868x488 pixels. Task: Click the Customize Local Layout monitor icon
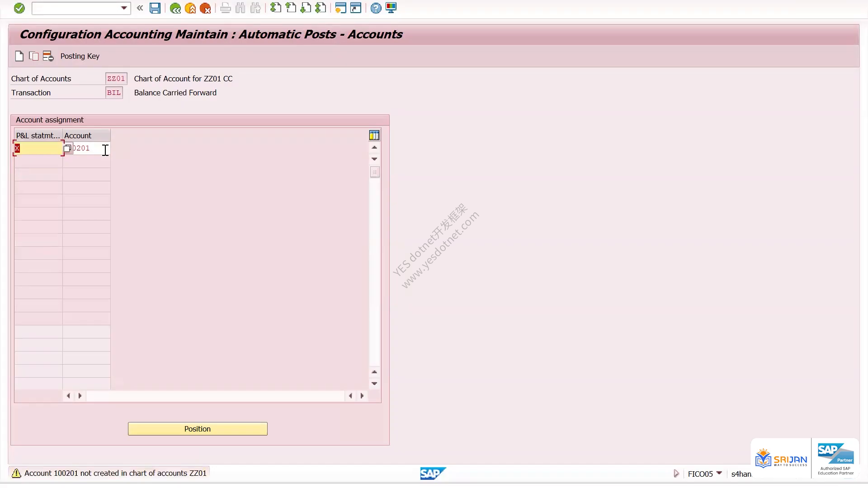391,8
